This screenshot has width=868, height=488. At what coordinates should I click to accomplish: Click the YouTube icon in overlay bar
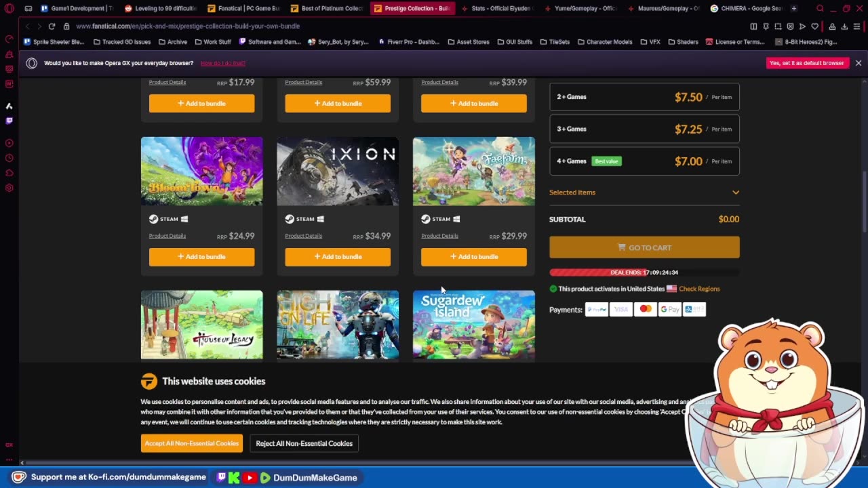point(250,478)
